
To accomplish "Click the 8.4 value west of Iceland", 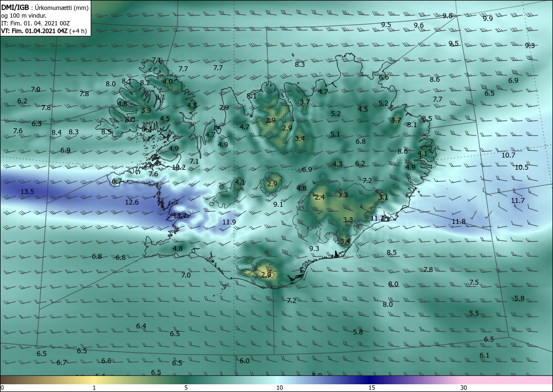I will click(x=56, y=133).
